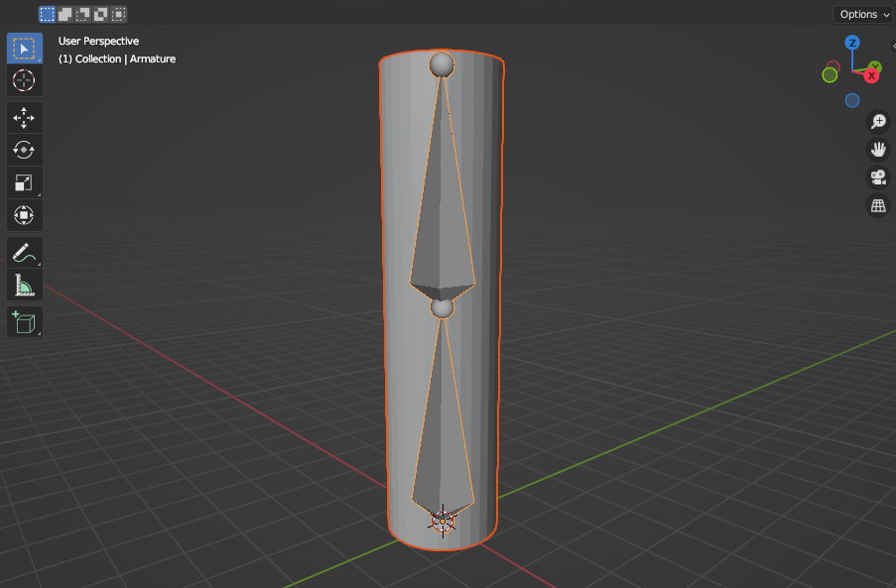This screenshot has width=896, height=588.
Task: Choose the Move tool
Action: [24, 118]
